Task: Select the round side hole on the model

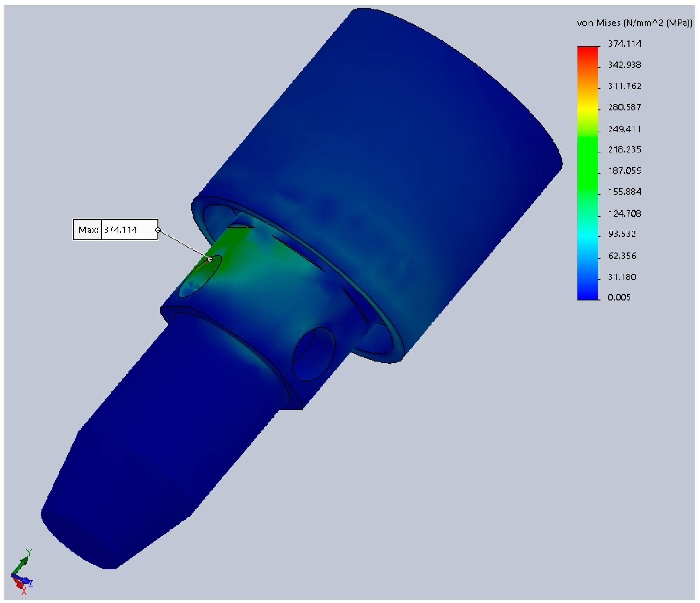Action: [x=314, y=354]
